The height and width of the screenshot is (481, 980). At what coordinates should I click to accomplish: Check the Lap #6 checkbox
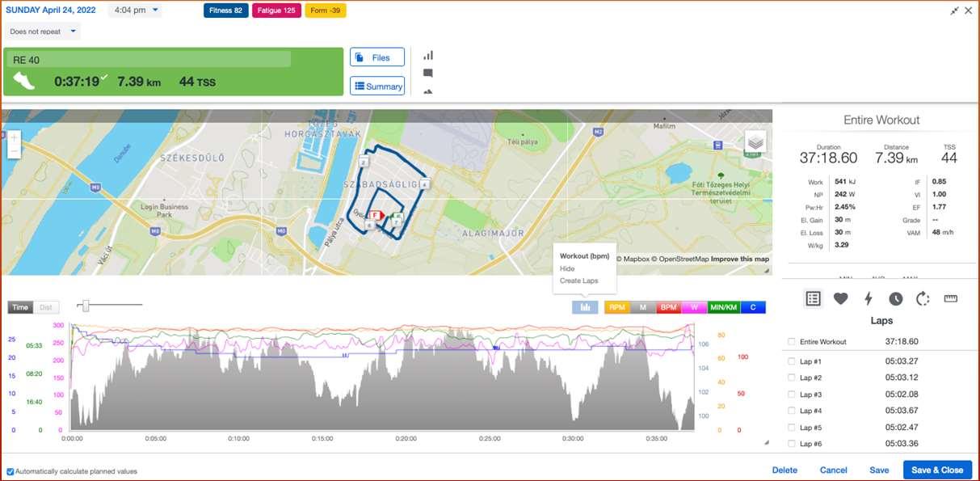click(791, 444)
